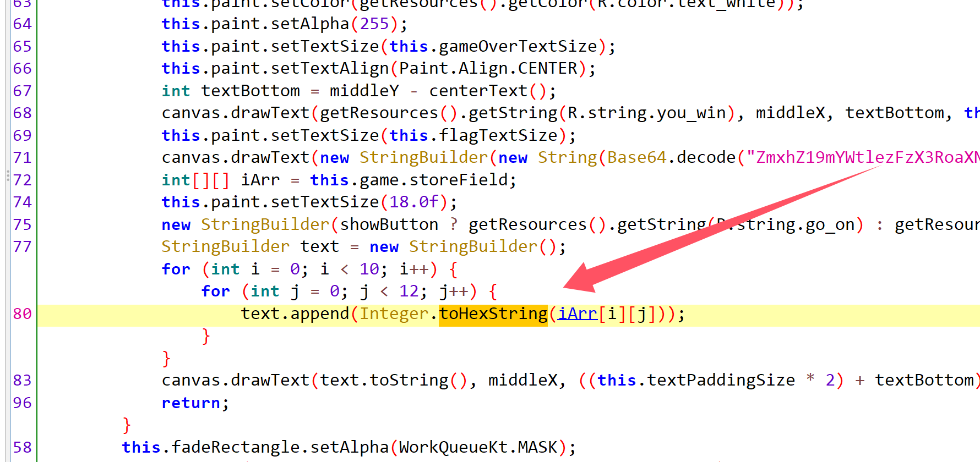The image size is (980, 462).
Task: Click textPaddingSize on line 83
Action: [721, 380]
